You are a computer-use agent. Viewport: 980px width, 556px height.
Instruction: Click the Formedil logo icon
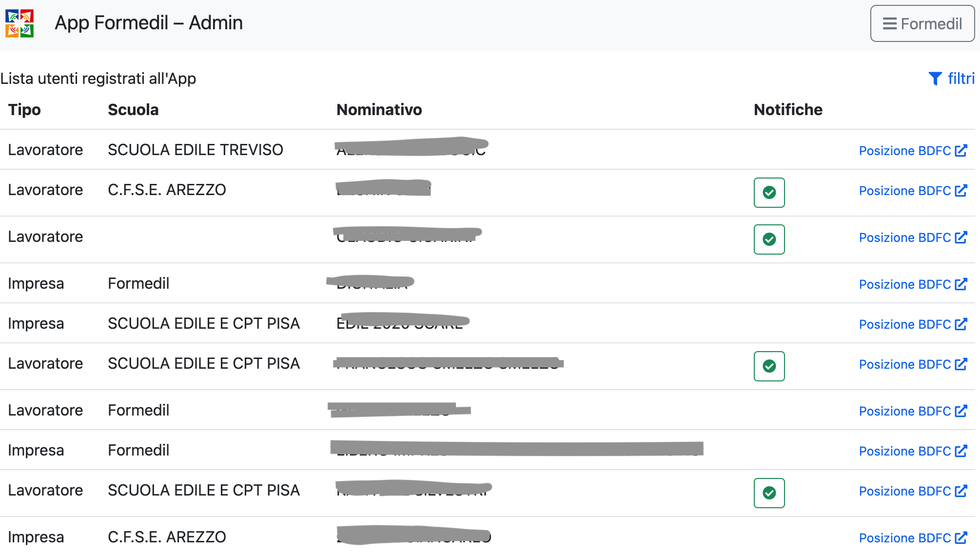[x=20, y=23]
